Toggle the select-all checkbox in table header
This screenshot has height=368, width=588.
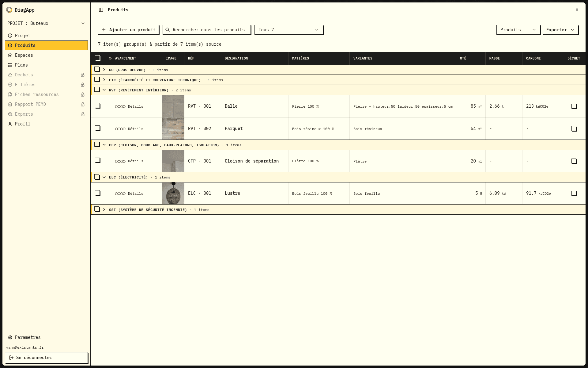click(x=98, y=58)
